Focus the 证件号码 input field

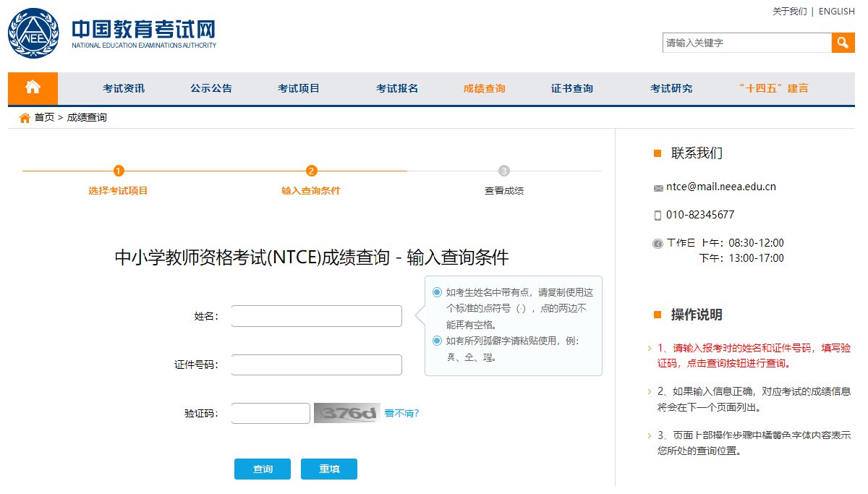click(316, 365)
